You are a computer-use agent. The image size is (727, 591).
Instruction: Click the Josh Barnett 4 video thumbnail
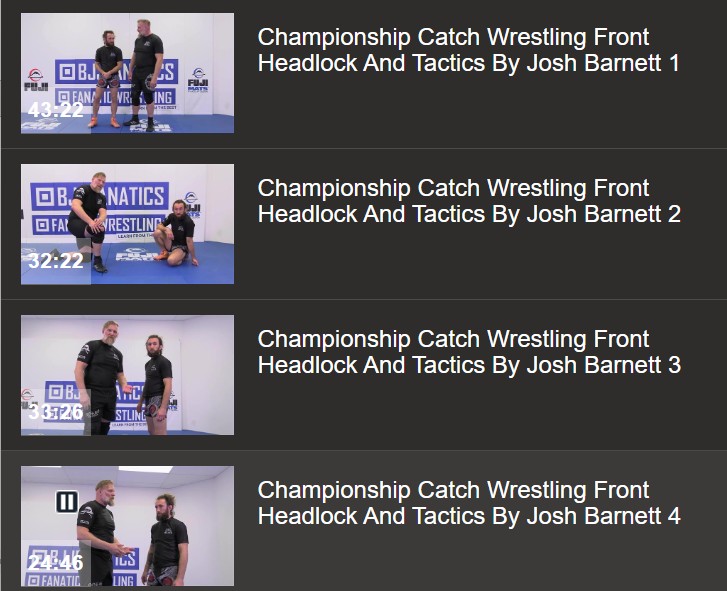(127, 526)
